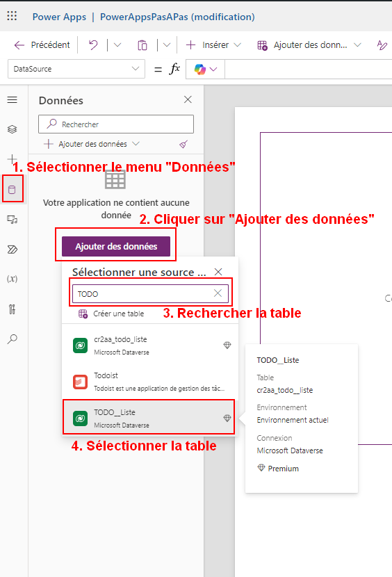Expand the undo dropdown chevron
This screenshot has width=392, height=577.
pyautogui.click(x=117, y=45)
